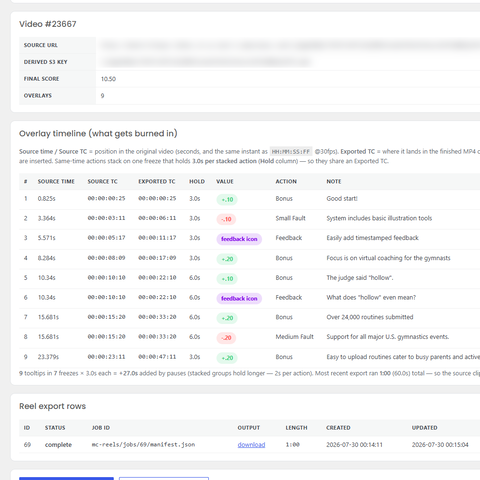Click the red -.20 Medium Fault badge
Screen dimensions: 480x480
pos(226,338)
